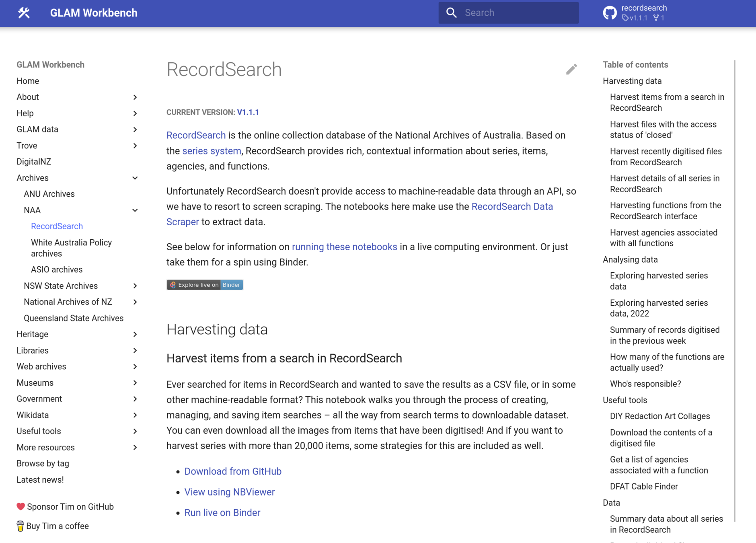Open the recordsearch GitHub repository icon
This screenshot has height=543, width=756.
(610, 13)
